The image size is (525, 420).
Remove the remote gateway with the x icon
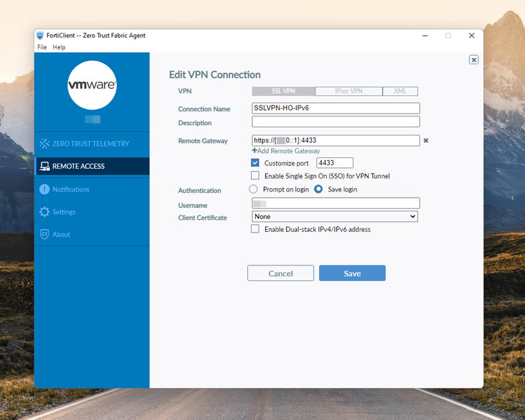click(426, 140)
